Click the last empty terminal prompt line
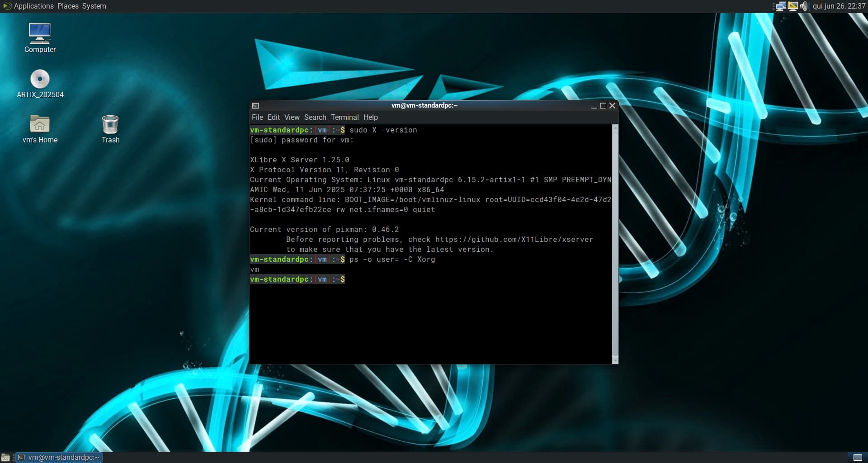The image size is (868, 463). pyautogui.click(x=297, y=279)
